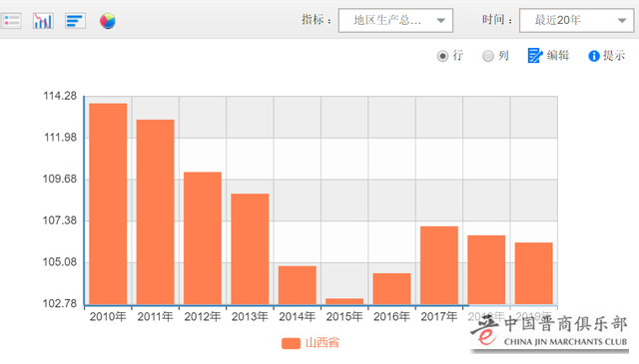639x364 pixels.
Task: Click the 编辑 edit pencil icon
Action: (535, 56)
